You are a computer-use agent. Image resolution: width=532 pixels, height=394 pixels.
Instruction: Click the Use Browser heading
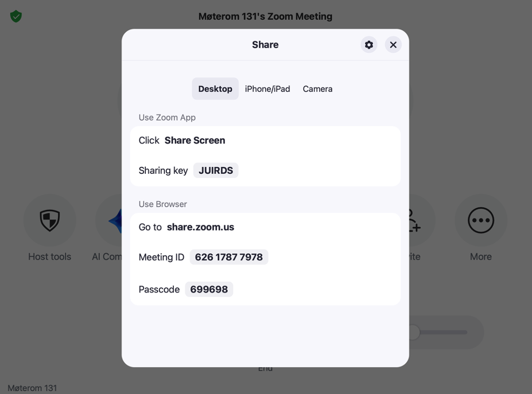click(x=162, y=204)
